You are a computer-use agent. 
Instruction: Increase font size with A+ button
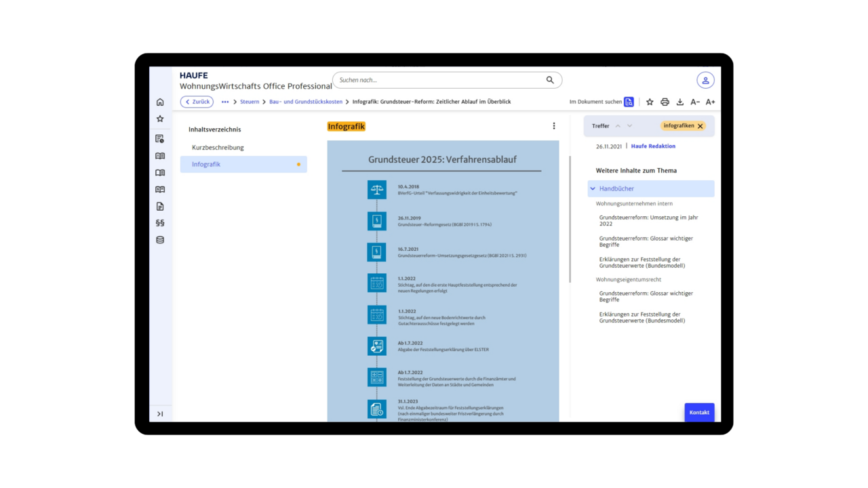(710, 102)
